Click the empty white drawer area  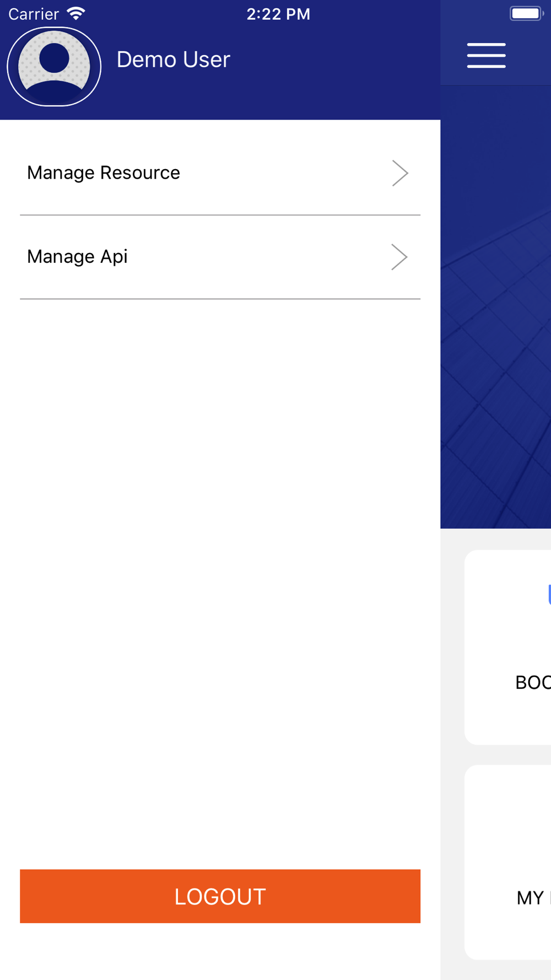click(220, 551)
